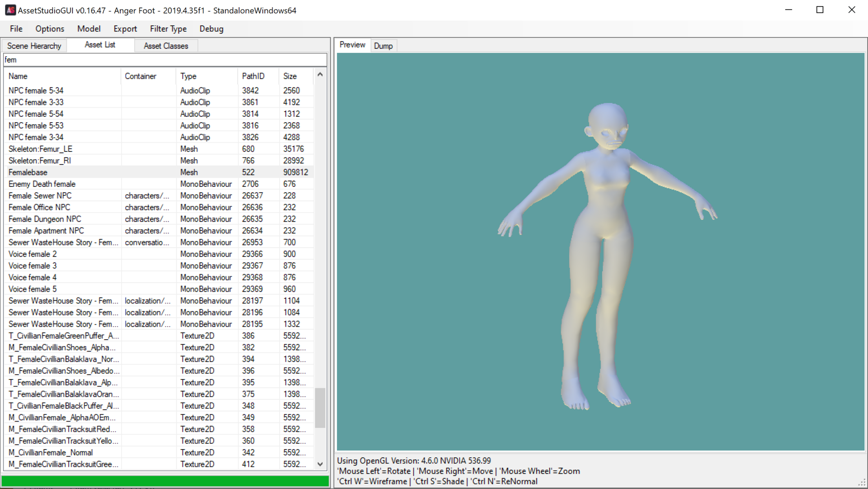Select the 'Enemy Death female' row
The width and height of the screenshot is (868, 489).
coord(159,184)
